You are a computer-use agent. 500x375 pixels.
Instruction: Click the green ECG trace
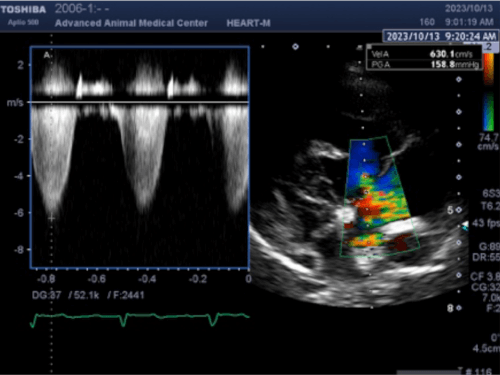(x=140, y=319)
